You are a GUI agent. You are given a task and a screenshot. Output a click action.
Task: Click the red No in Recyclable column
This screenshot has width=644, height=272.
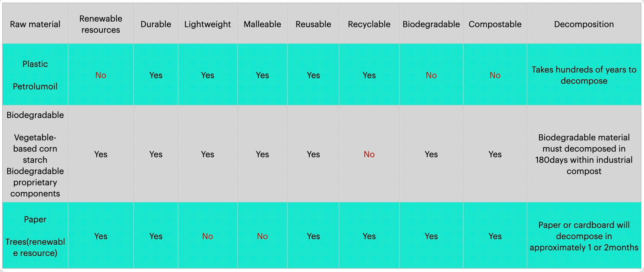[x=369, y=154]
